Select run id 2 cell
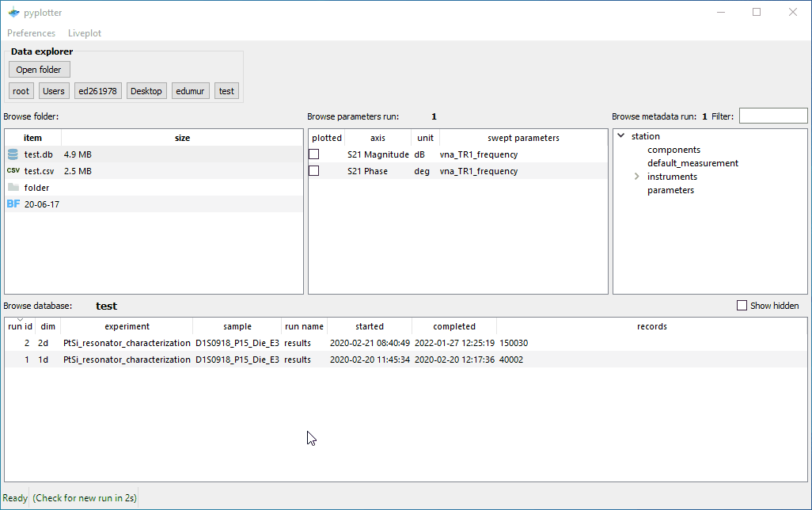Viewport: 812px width, 510px height. pyautogui.click(x=27, y=343)
